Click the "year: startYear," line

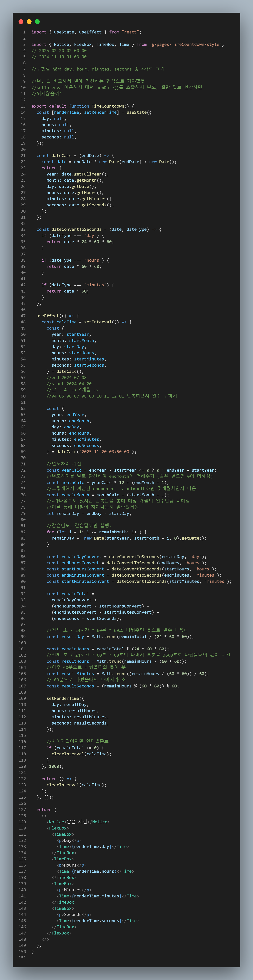72,334
